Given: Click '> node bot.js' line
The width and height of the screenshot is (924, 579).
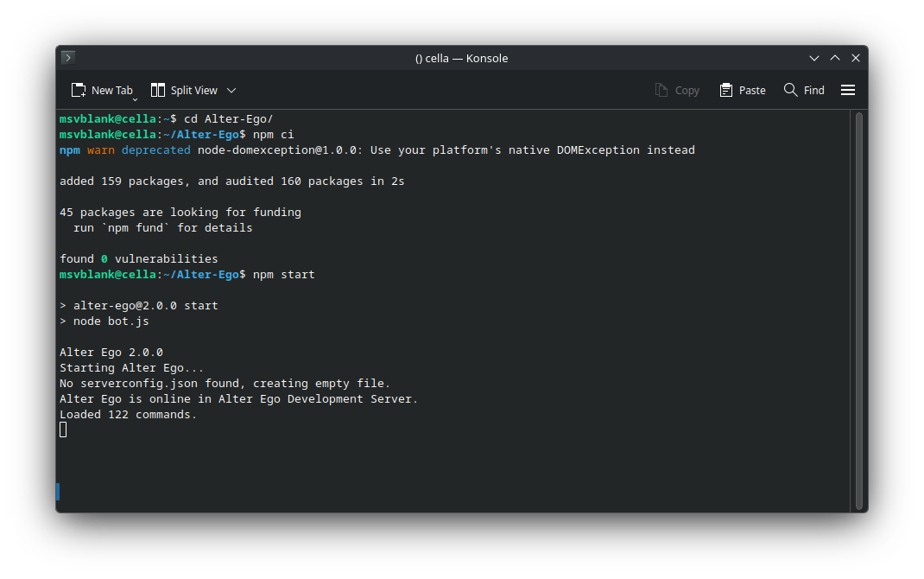Looking at the screenshot, I should [104, 321].
